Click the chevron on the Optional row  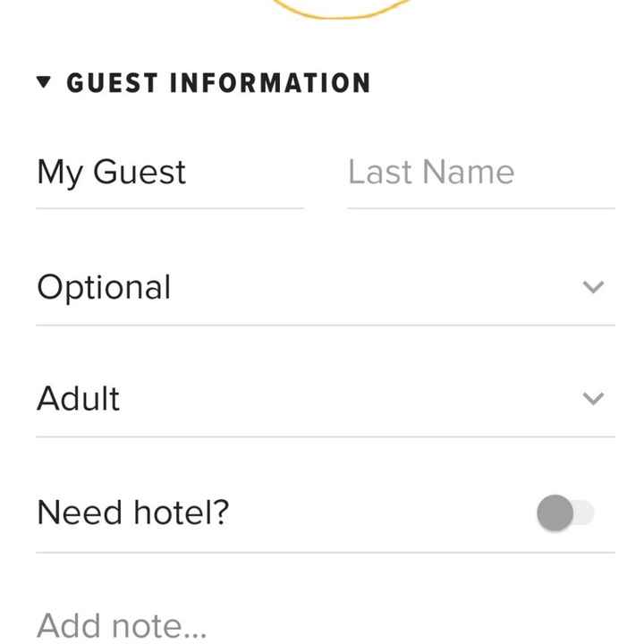(x=593, y=287)
